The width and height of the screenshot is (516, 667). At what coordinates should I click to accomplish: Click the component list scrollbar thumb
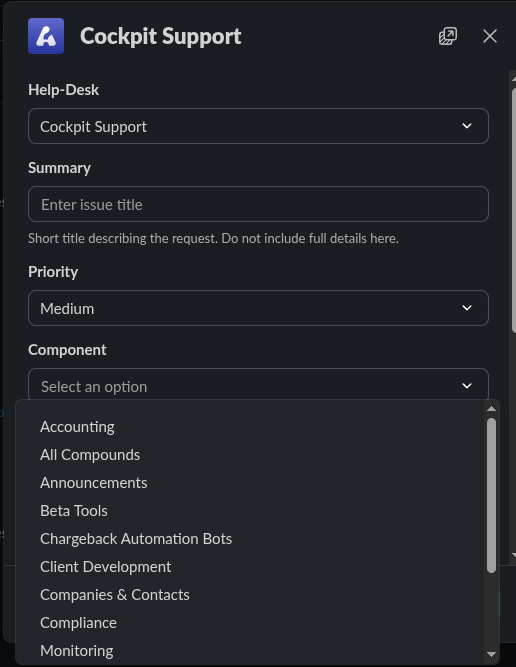point(491,496)
